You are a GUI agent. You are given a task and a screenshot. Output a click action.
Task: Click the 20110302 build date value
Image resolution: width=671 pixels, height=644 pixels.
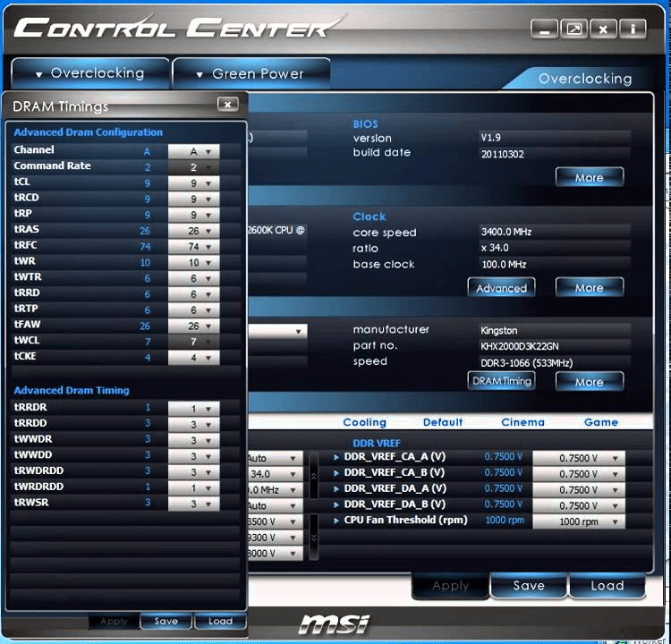click(503, 154)
